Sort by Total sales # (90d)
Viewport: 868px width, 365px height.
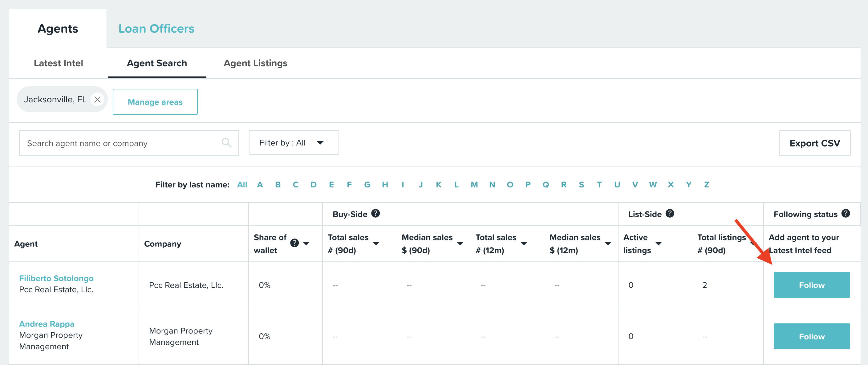[x=376, y=244]
